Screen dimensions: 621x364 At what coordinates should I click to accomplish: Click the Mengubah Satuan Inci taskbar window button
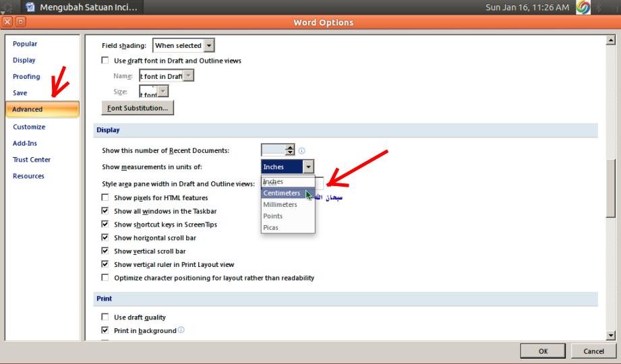click(x=82, y=7)
